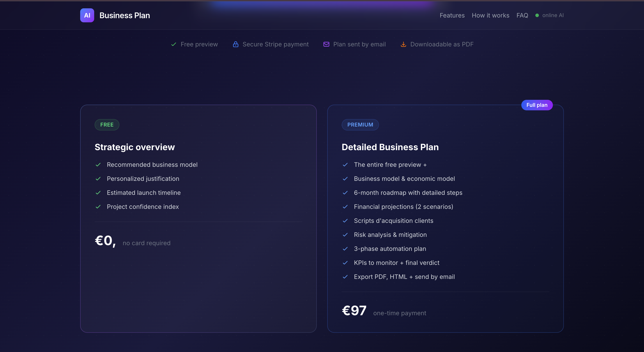Click the Strategic overview card heading
This screenshot has height=352, width=644.
(x=135, y=147)
